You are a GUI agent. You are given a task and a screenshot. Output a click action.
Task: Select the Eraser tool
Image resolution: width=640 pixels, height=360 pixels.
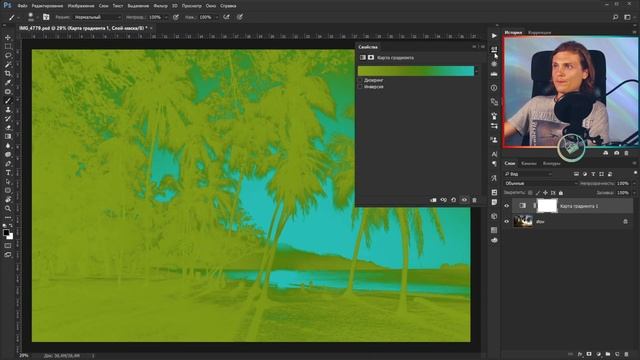coord(8,127)
